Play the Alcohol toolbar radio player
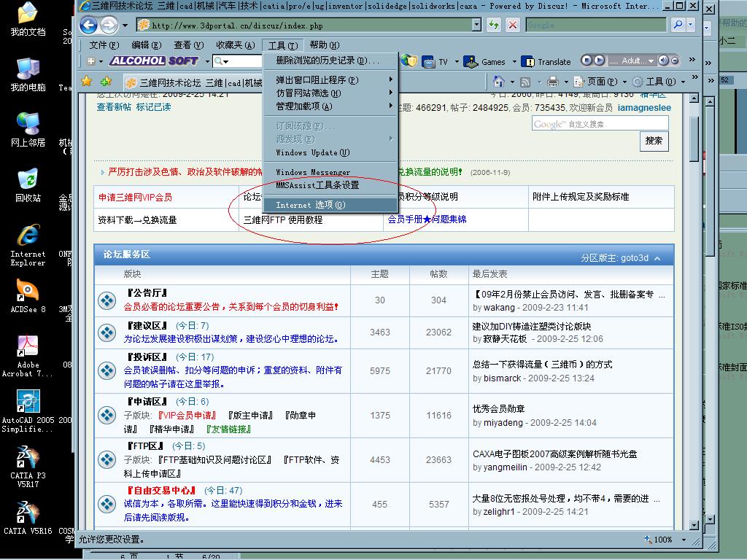Viewport: 747px width, 560px height. 600,61
